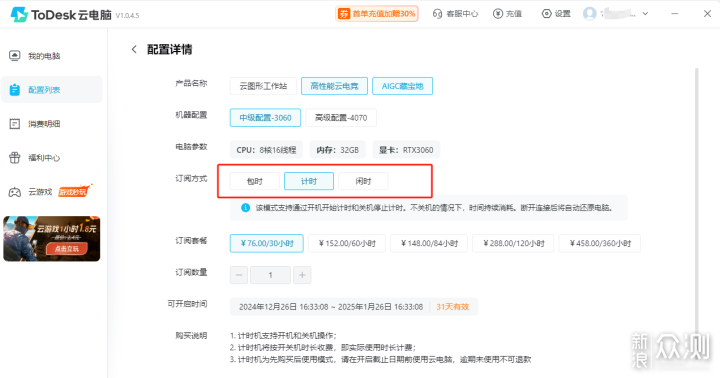Increase subscription quantity with plus button
The image size is (720, 378).
[302, 275]
